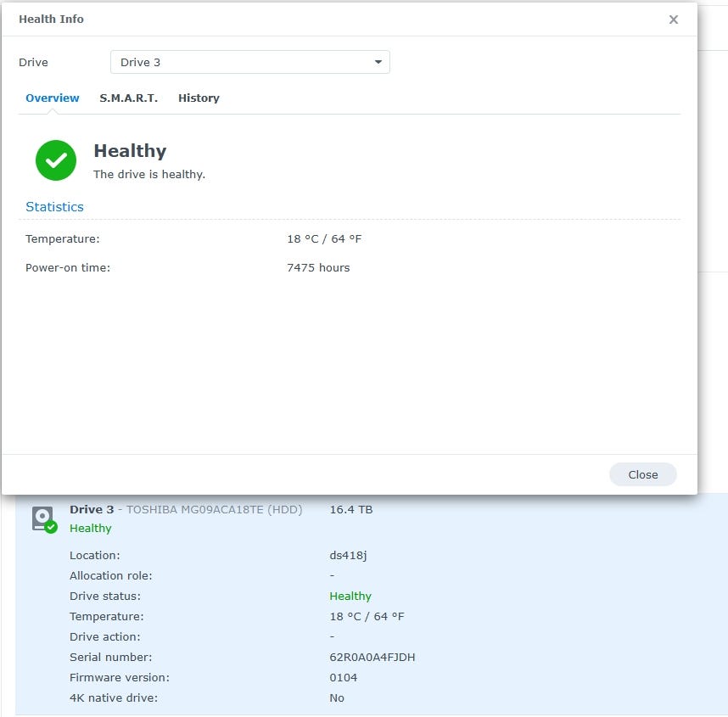Click firmware version 0104
Screen dimensions: 728x717
344,677
